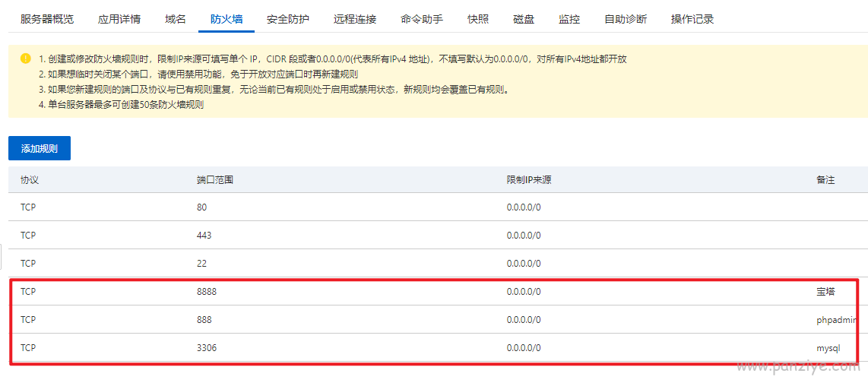The width and height of the screenshot is (868, 383).
Task: Click TCP in the port 888 row
Action: tap(28, 319)
